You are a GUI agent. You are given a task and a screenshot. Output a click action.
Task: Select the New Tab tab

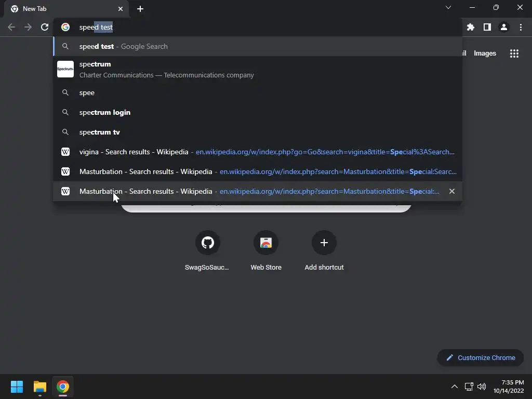(x=66, y=9)
